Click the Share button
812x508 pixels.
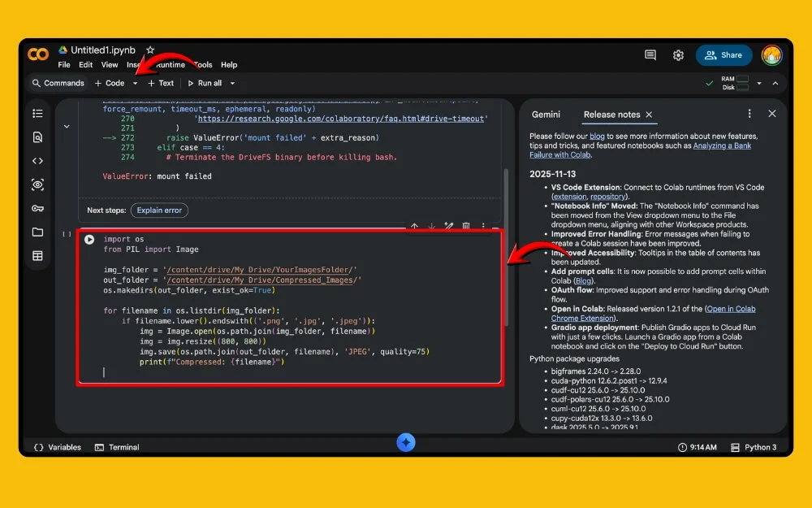point(723,54)
